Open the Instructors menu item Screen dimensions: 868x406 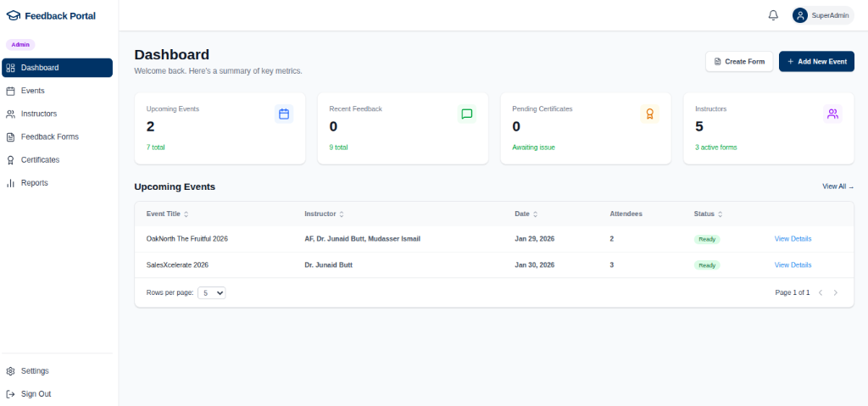[57, 114]
